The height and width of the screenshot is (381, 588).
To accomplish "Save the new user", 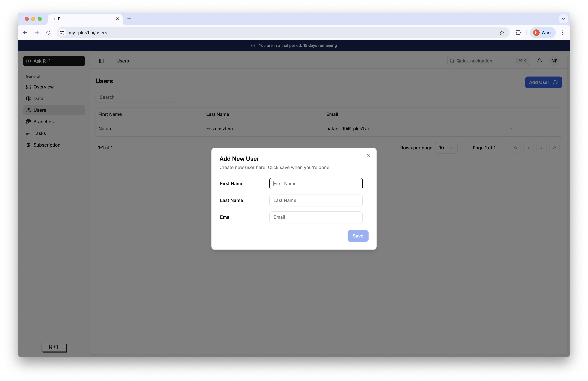I will click(x=358, y=236).
